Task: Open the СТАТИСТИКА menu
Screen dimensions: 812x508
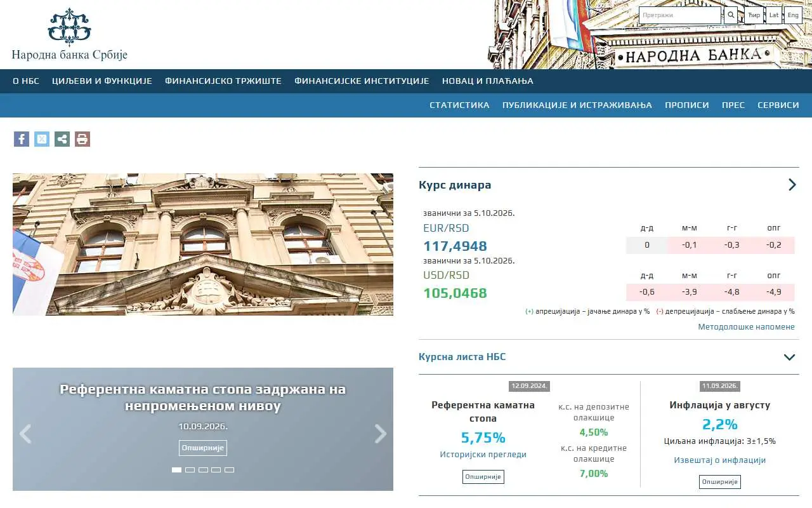Action: point(459,105)
